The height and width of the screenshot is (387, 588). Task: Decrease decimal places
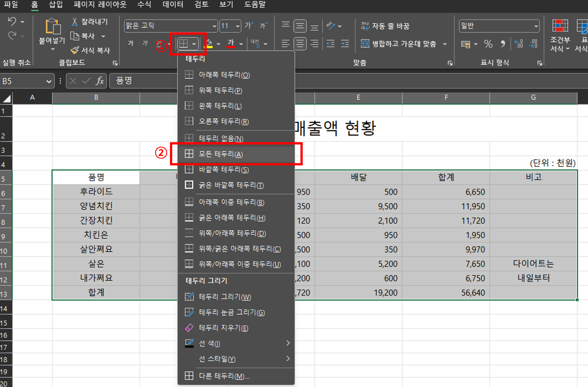[533, 44]
